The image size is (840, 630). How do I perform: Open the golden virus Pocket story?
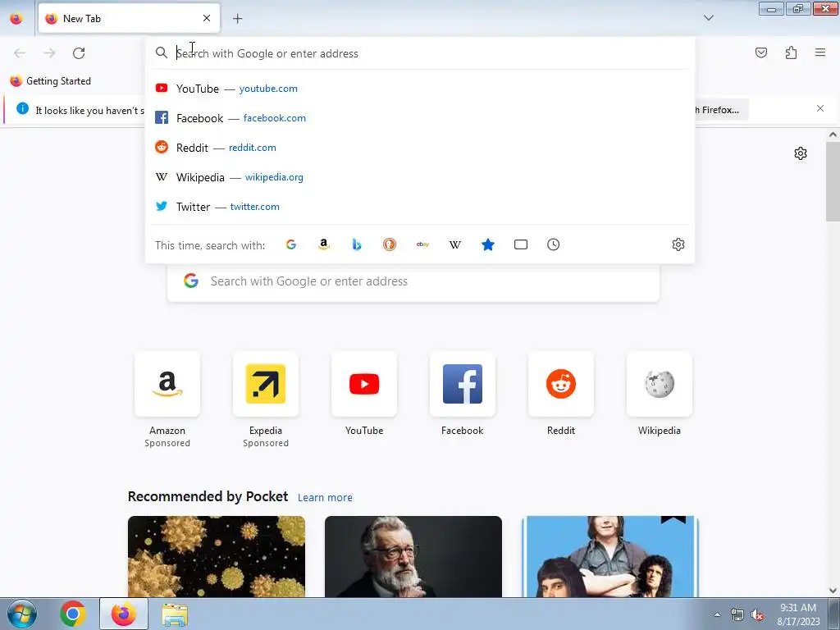tap(217, 556)
